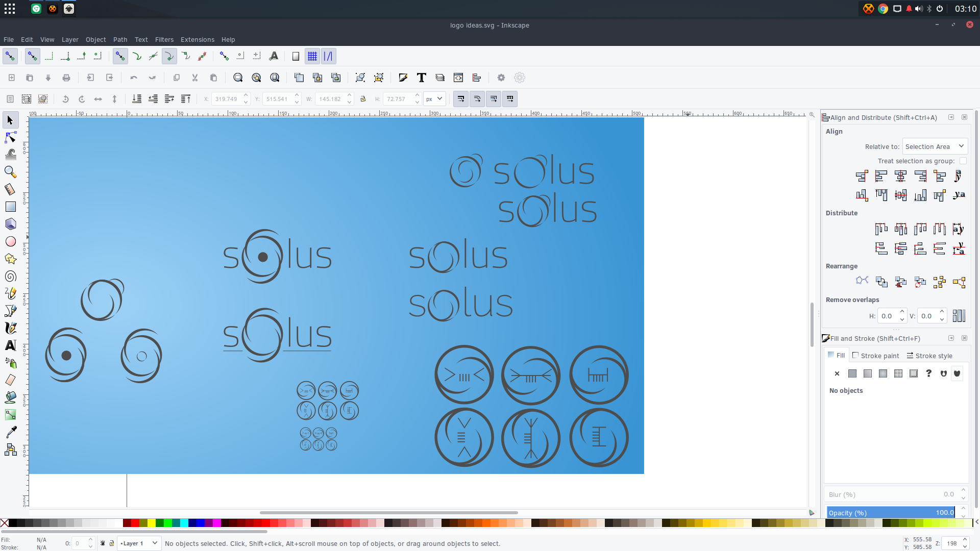980x551 pixels.
Task: Select the Gradient tool
Action: click(x=10, y=415)
